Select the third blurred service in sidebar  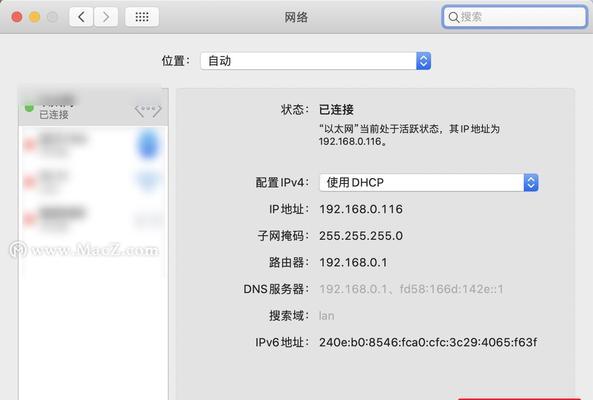(x=93, y=181)
